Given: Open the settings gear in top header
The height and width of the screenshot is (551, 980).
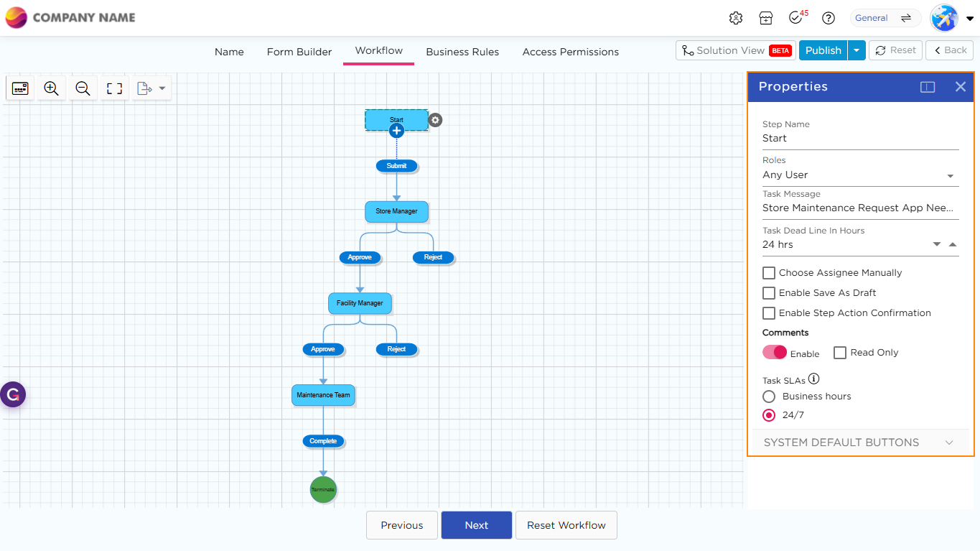Looking at the screenshot, I should tap(735, 18).
